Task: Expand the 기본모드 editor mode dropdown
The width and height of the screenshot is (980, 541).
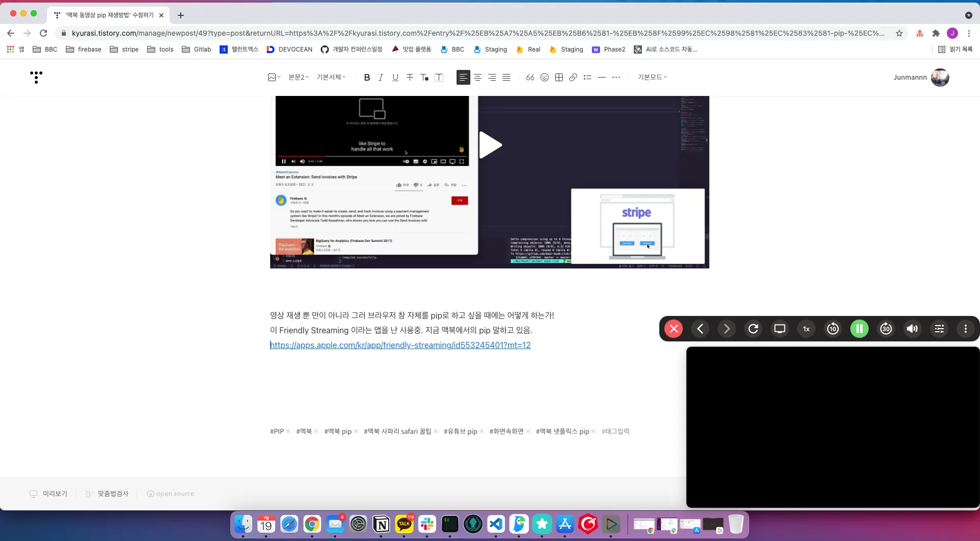Action: [x=652, y=78]
